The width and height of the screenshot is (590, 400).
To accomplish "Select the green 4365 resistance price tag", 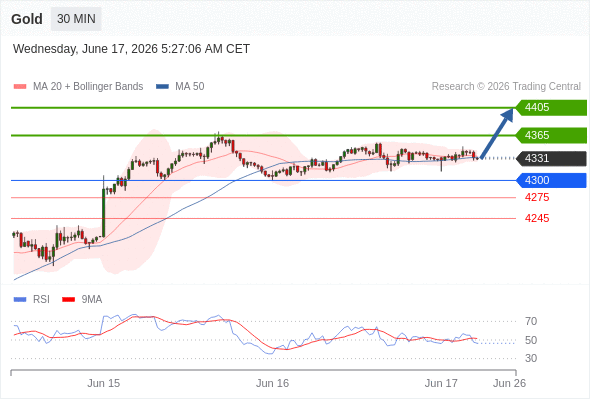I will point(551,135).
